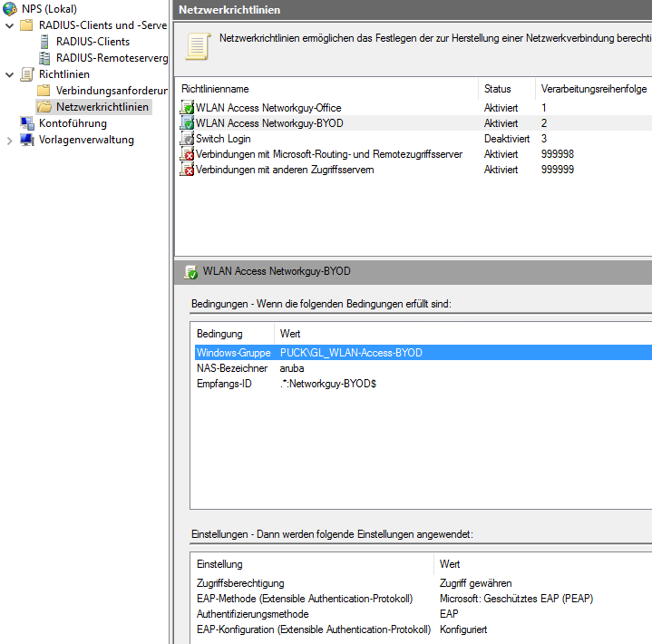
Task: Click the Netzwerkrichtlinien open folder icon
Action: pyautogui.click(x=44, y=107)
